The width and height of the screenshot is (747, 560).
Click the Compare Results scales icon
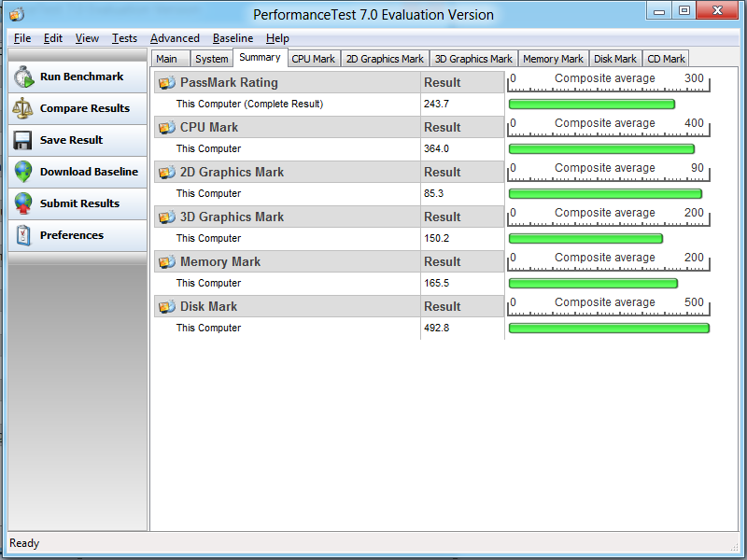24,108
